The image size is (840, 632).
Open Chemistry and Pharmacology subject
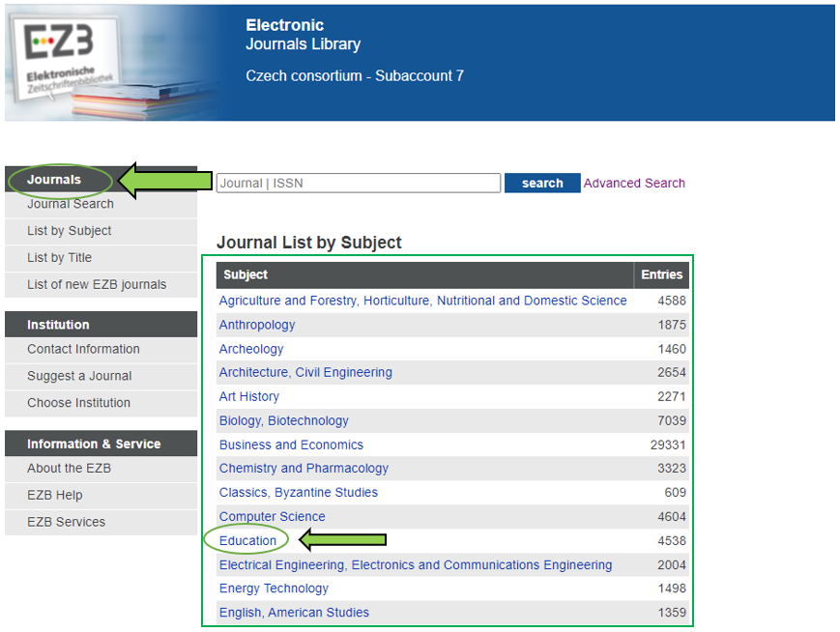[304, 468]
